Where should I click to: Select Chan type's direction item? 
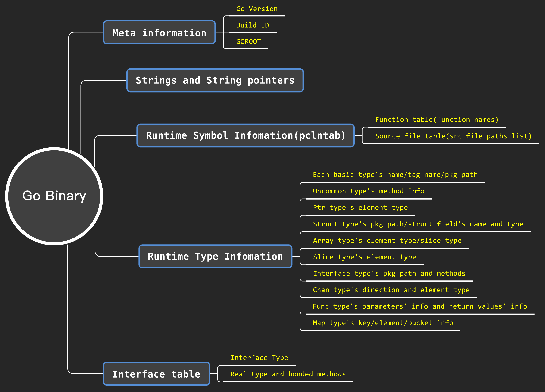(391, 290)
